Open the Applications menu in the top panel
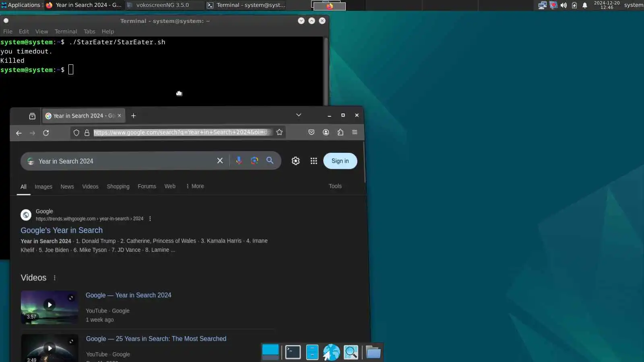The image size is (644, 362). pos(21,5)
